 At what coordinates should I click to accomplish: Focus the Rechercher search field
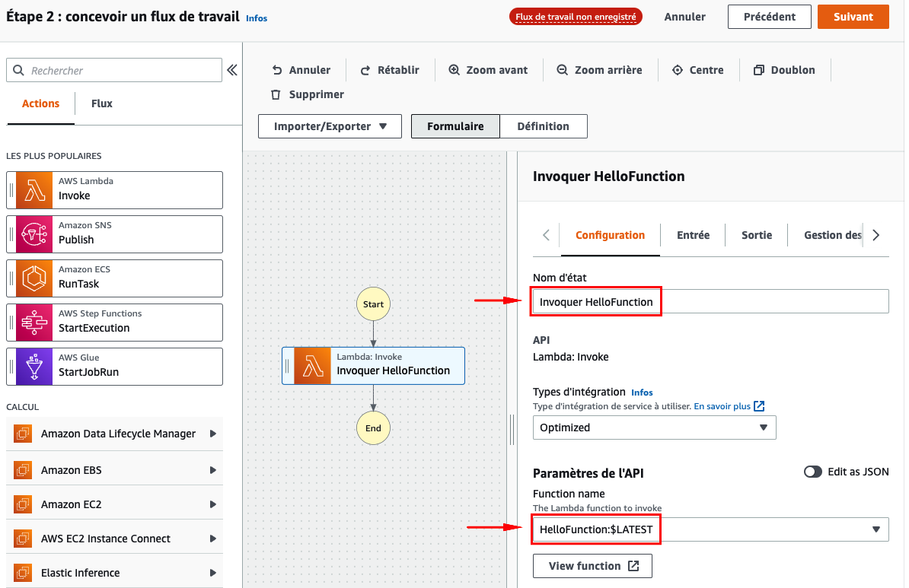click(114, 70)
